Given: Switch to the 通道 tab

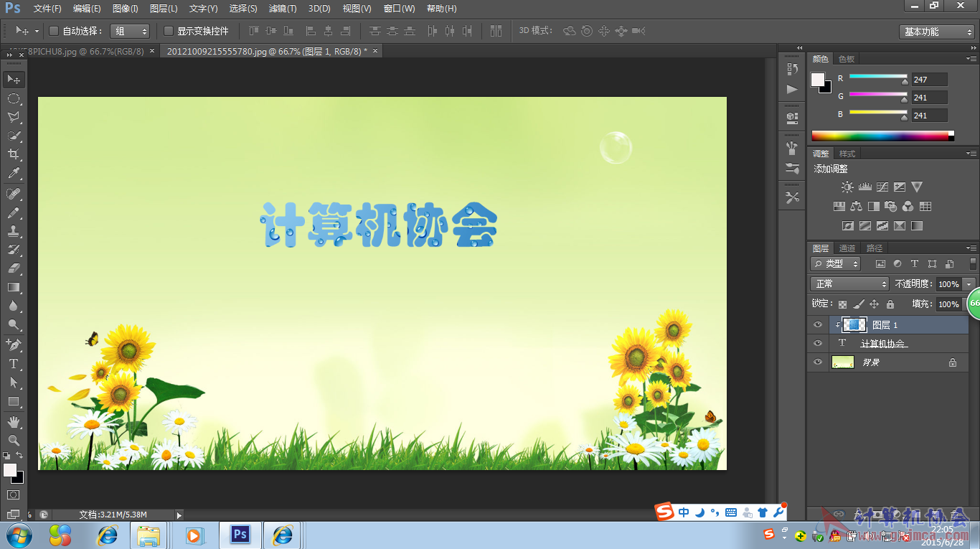Looking at the screenshot, I should point(847,248).
